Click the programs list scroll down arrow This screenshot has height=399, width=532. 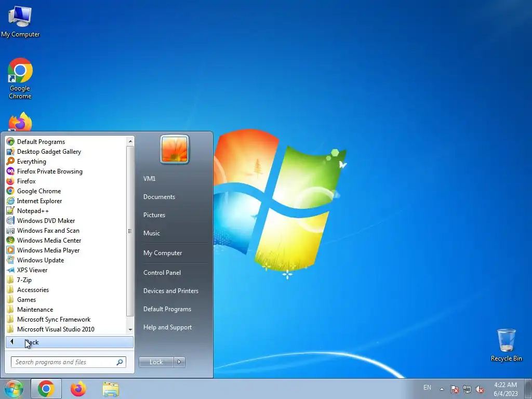(130, 329)
